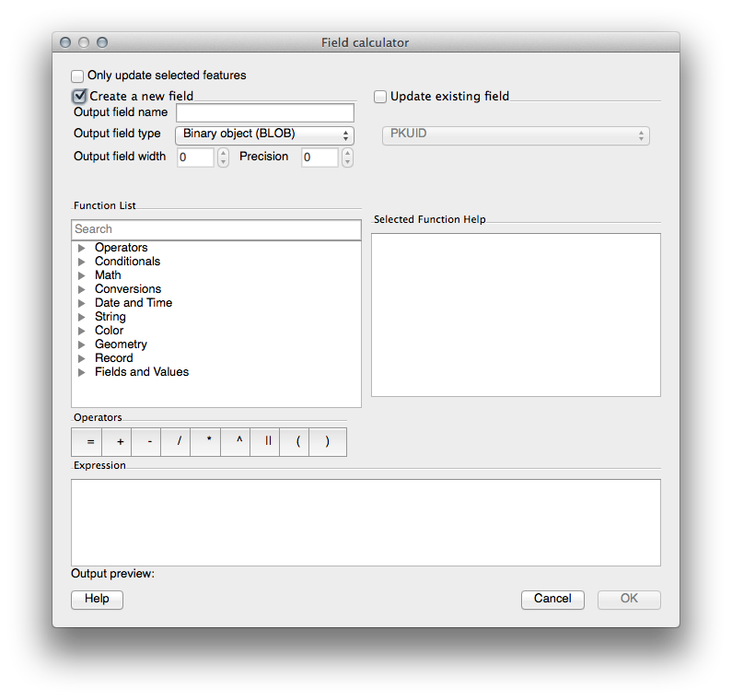Screen dimensions: 732x700
Task: Enable Only update selected features
Action: 77,76
